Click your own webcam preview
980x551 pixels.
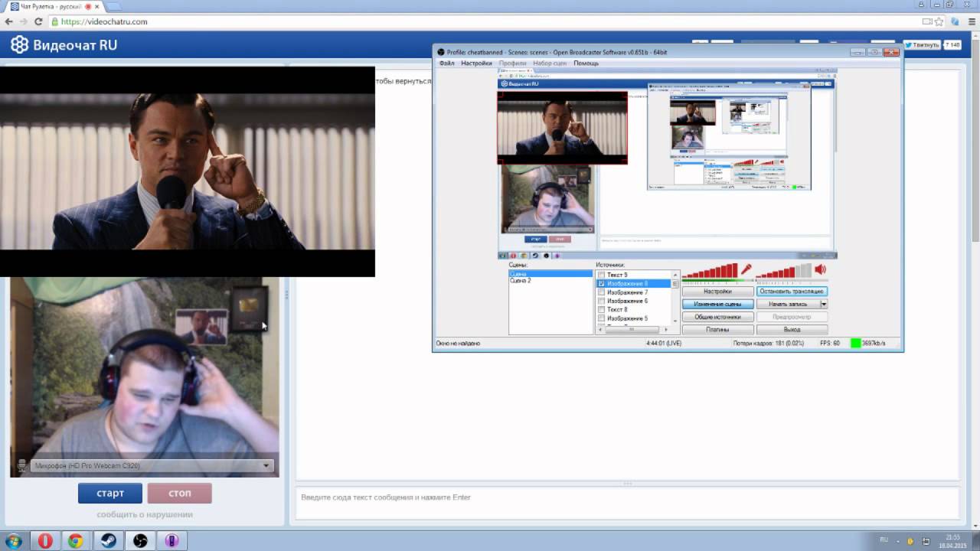click(x=144, y=377)
